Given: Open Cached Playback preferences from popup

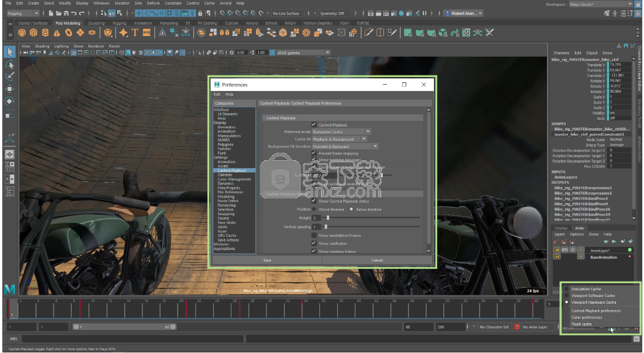Looking at the screenshot, I should click(x=596, y=311).
